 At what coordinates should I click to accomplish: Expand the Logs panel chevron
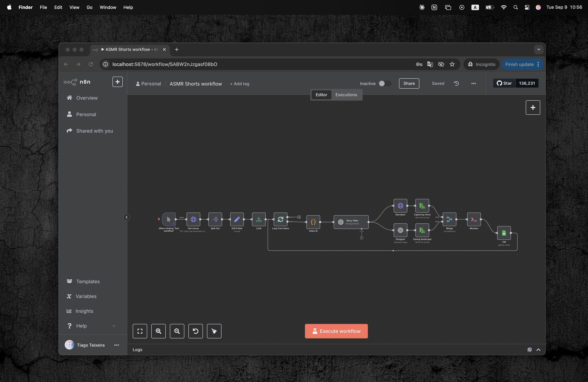[538, 349]
